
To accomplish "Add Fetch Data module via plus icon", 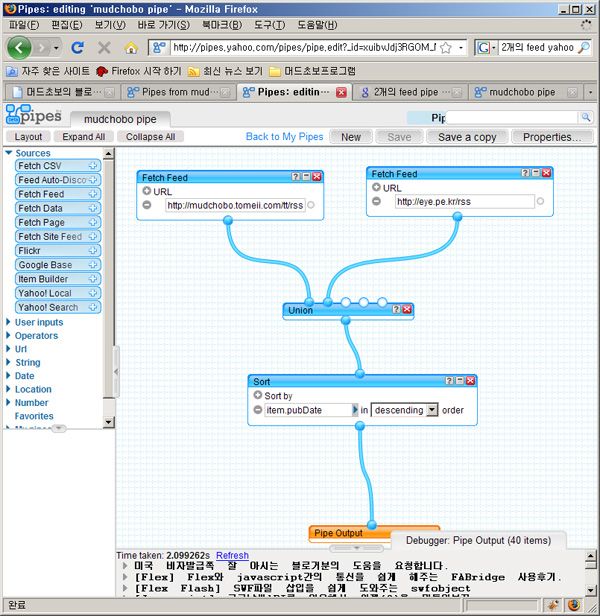I will pos(93,208).
